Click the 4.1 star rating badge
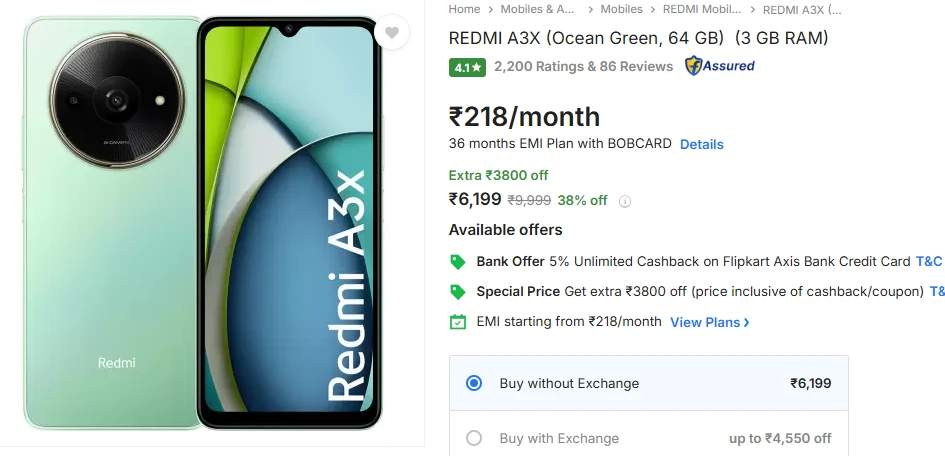Viewport: 945px width, 456px height. click(x=467, y=67)
